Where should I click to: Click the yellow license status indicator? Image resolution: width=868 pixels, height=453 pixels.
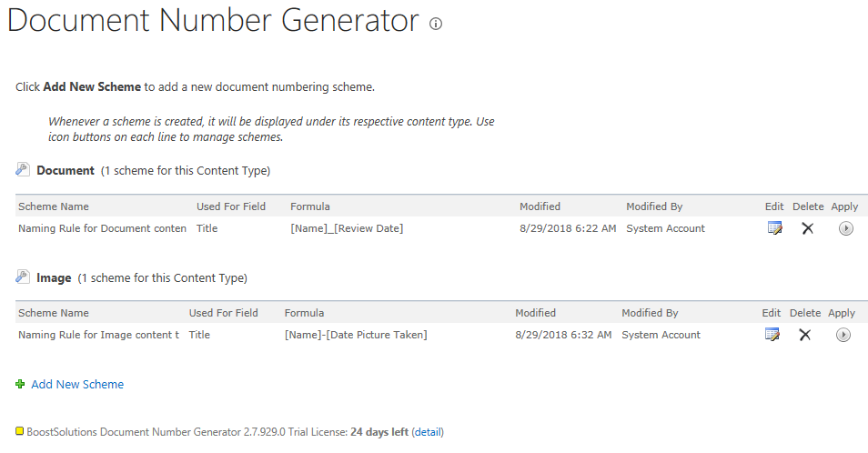click(20, 431)
